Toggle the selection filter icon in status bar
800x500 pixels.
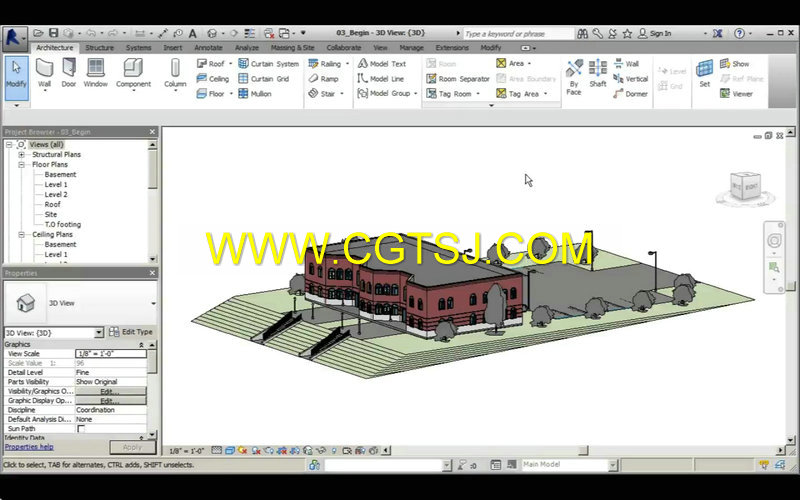coord(764,465)
